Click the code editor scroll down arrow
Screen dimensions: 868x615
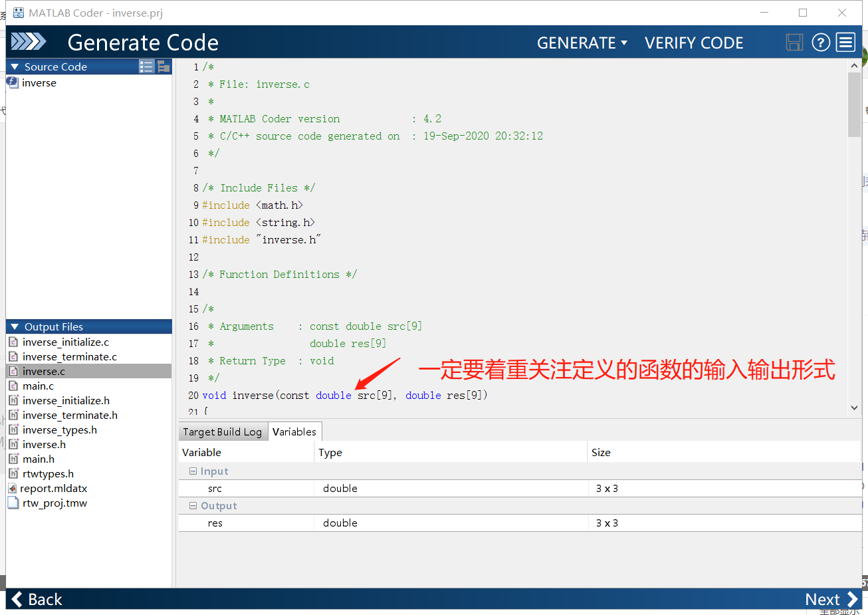click(854, 408)
